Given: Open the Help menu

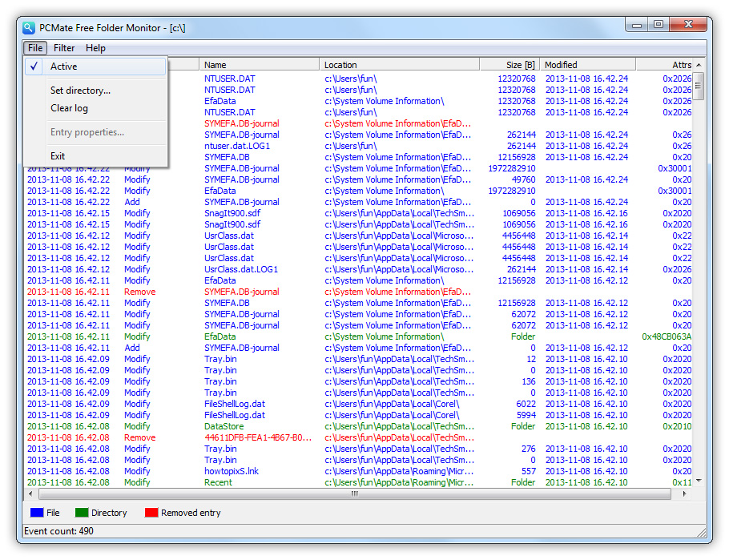Looking at the screenshot, I should click(95, 48).
